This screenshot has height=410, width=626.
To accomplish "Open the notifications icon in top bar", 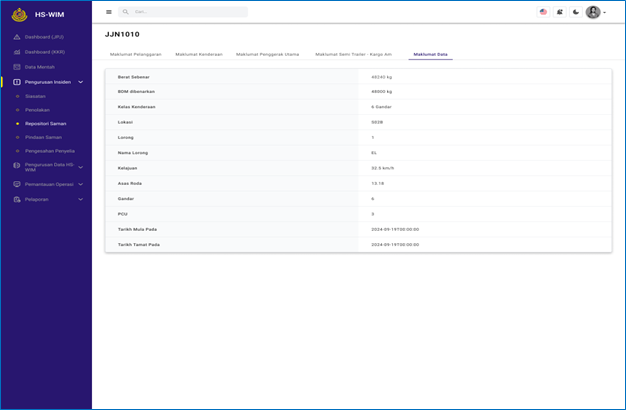I will click(x=559, y=12).
